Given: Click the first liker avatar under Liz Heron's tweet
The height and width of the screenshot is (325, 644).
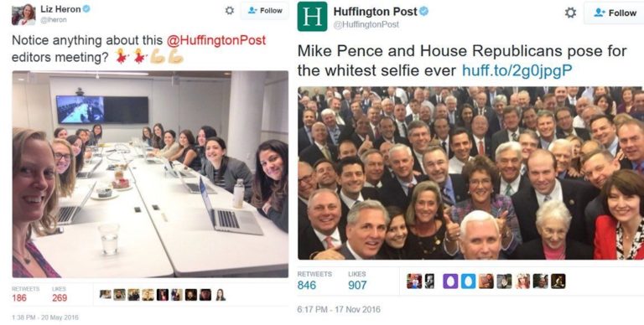Looking at the screenshot, I should (106, 295).
